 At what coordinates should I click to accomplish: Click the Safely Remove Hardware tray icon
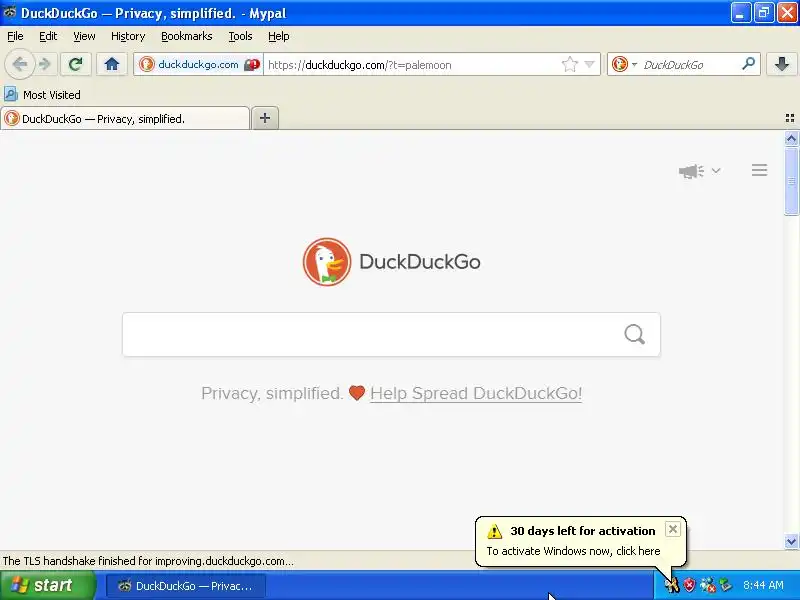[725, 585]
